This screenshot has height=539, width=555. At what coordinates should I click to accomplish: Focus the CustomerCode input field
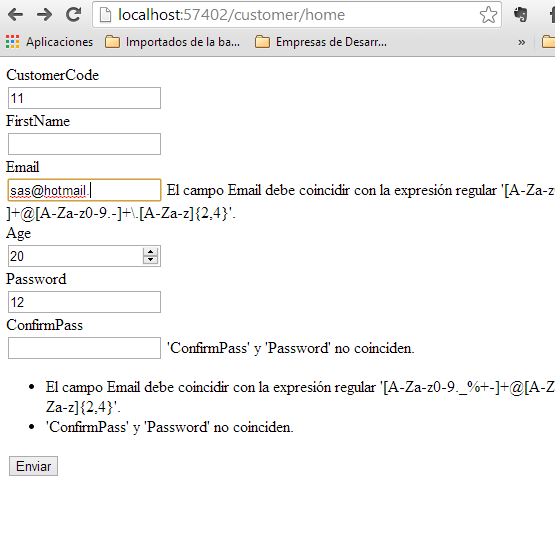click(84, 98)
